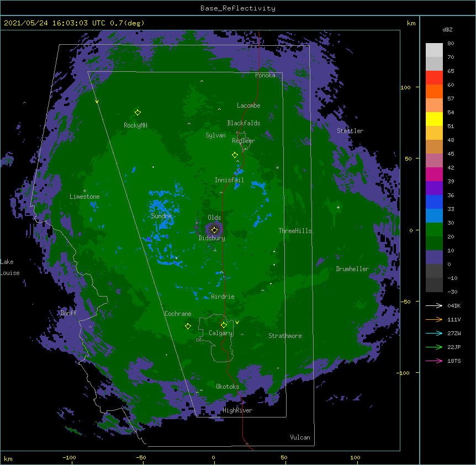Screen dimensions: 476x465
Task: Click the ThreeHills town label
Action: click(295, 231)
